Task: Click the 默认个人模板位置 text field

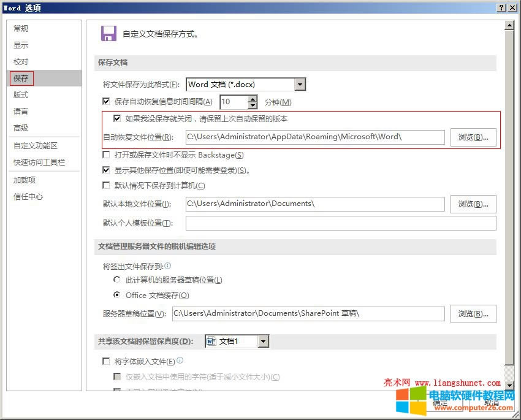Action: tap(340, 223)
